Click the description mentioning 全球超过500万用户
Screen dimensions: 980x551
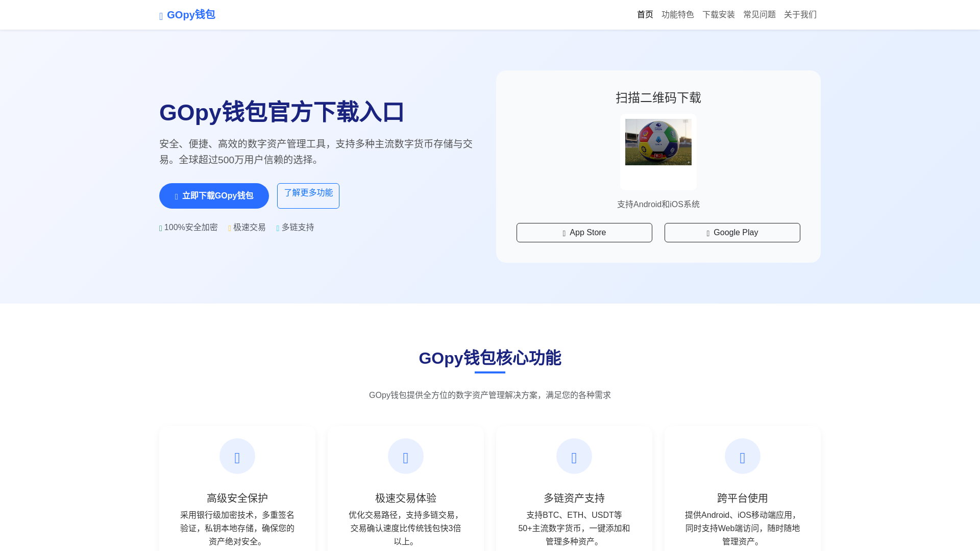pyautogui.click(x=316, y=152)
